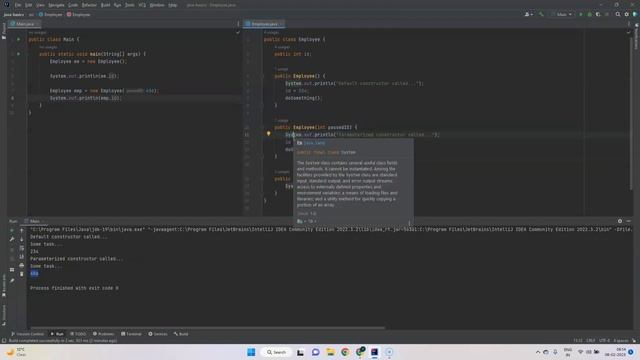The height and width of the screenshot is (360, 640).
Task: Click the JetBrains Toolbox icon top right
Action: pyautogui.click(x=635, y=14)
